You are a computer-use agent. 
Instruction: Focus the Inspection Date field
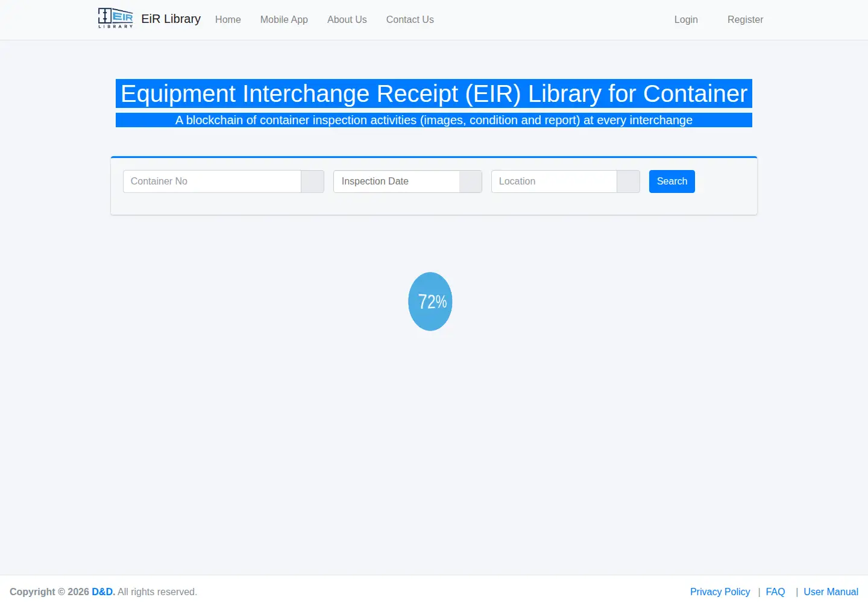(x=397, y=182)
